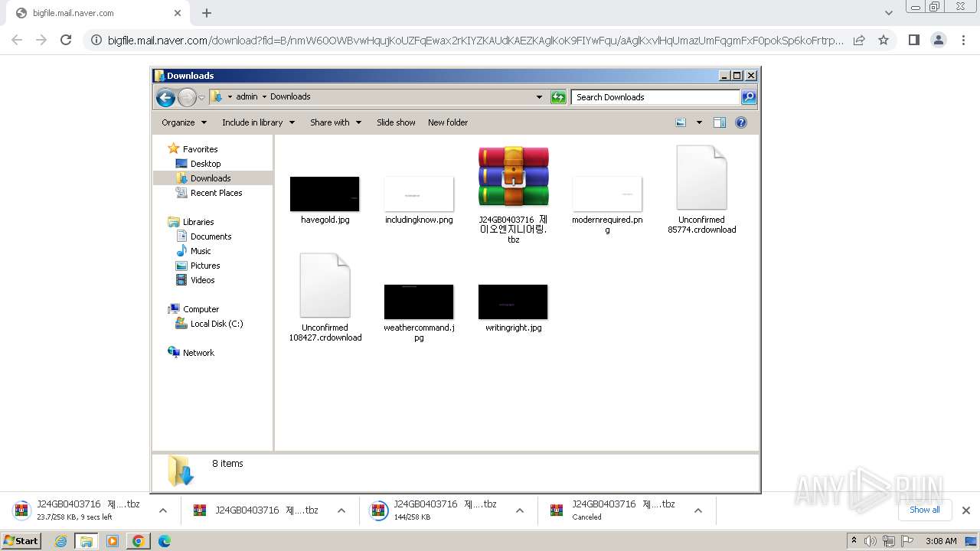
Task: Select Unconfirmed 85774.crdownload file icon
Action: (x=701, y=178)
